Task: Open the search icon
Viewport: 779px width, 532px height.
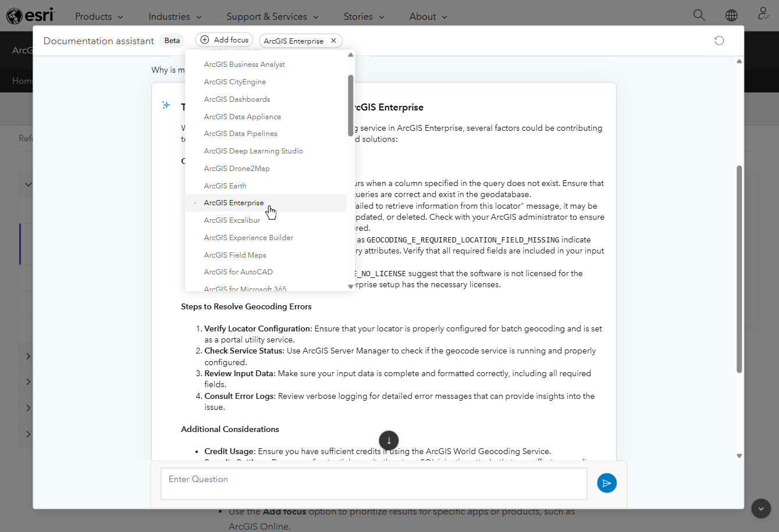Action: [699, 15]
